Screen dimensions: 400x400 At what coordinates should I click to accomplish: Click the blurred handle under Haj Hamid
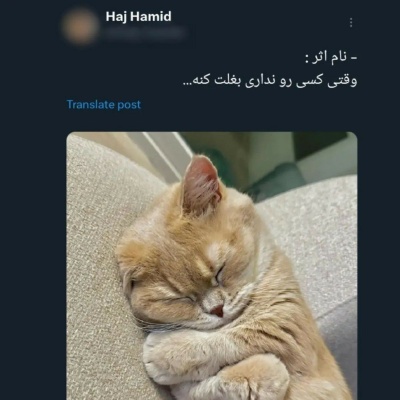coord(146,33)
